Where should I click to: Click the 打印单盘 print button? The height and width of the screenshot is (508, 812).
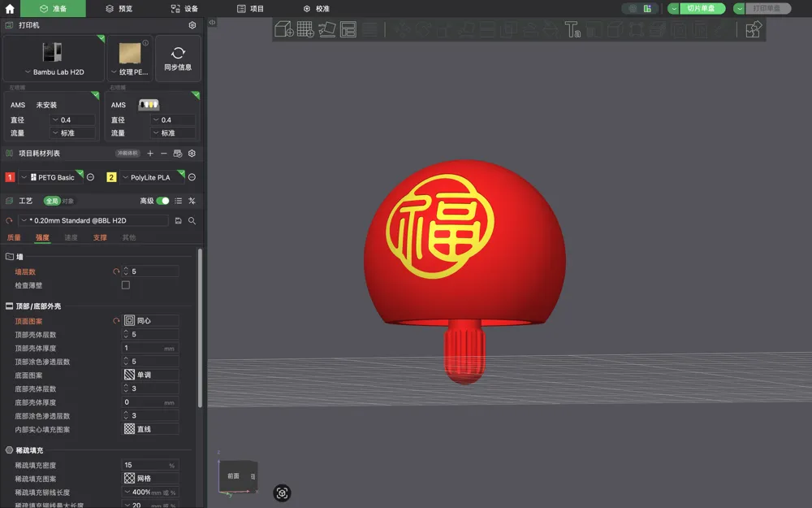click(x=767, y=8)
